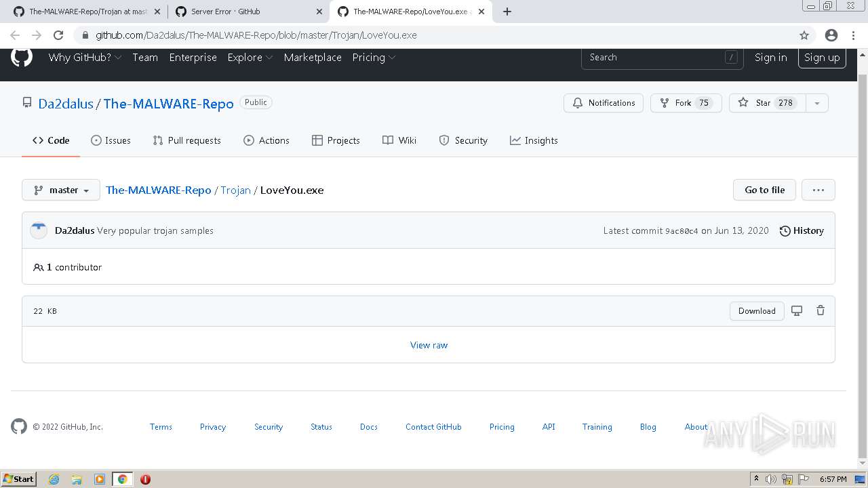Open Internet Explorer from the taskbar
868x488 pixels.
(54, 479)
